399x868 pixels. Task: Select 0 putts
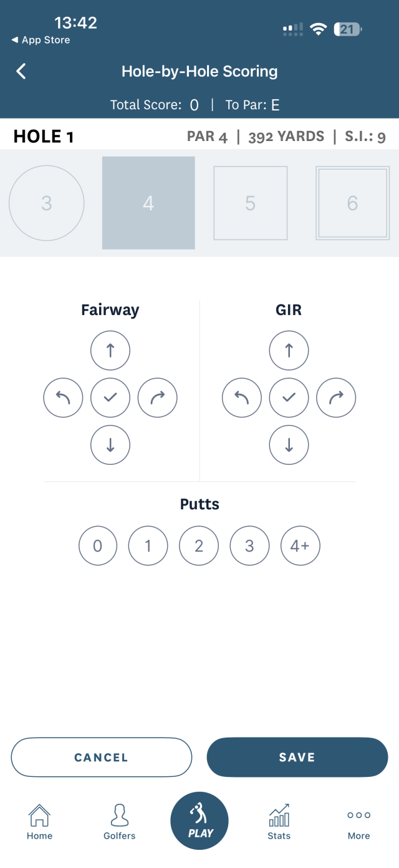click(x=98, y=546)
